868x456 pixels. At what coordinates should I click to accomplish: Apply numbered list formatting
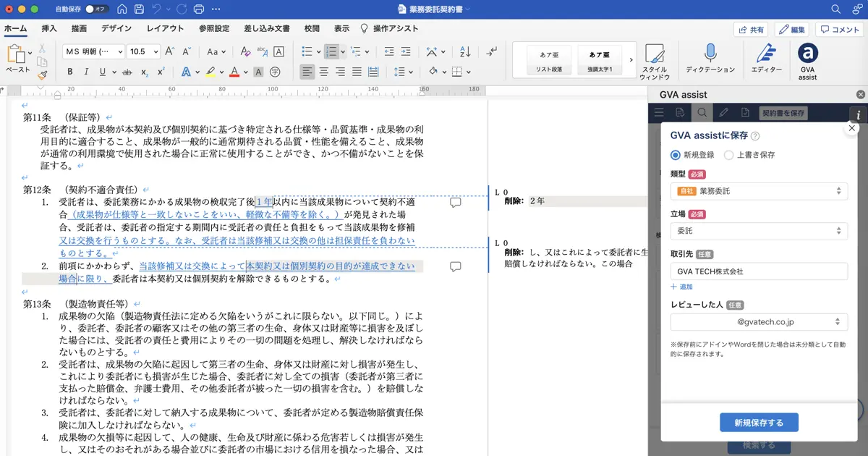pyautogui.click(x=331, y=51)
